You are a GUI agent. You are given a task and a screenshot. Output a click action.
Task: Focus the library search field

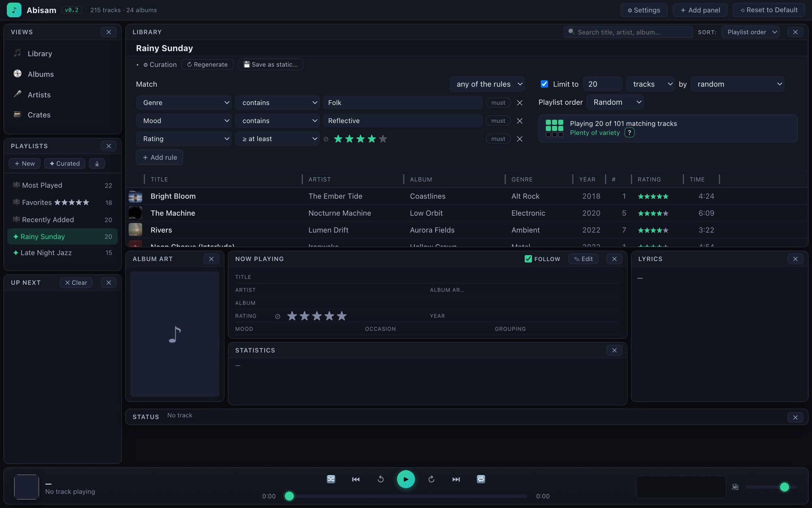(x=628, y=32)
